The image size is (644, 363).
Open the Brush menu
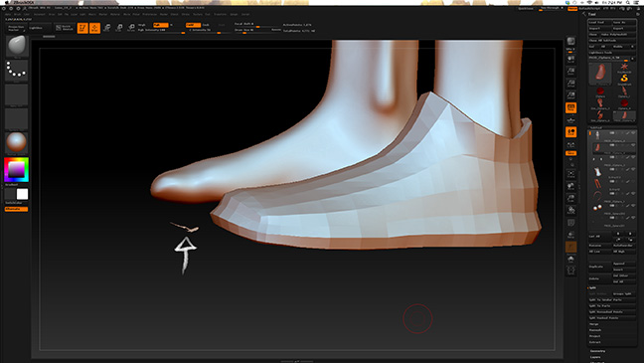pos(17,14)
